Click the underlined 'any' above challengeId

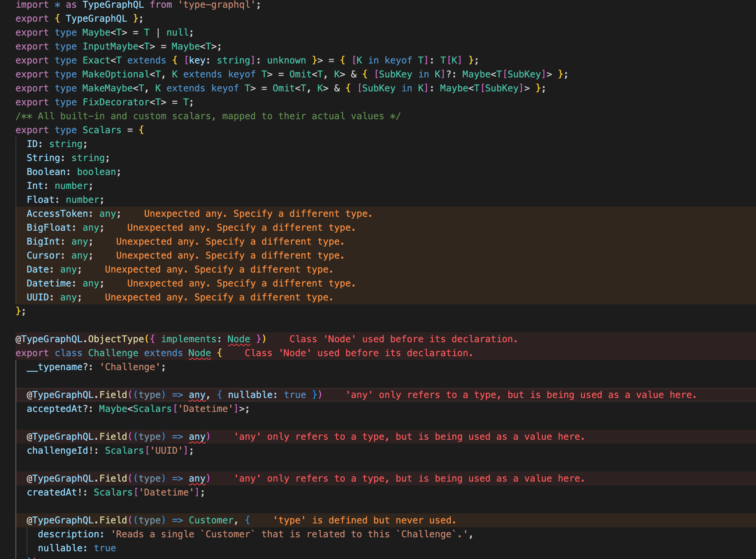pyautogui.click(x=197, y=437)
